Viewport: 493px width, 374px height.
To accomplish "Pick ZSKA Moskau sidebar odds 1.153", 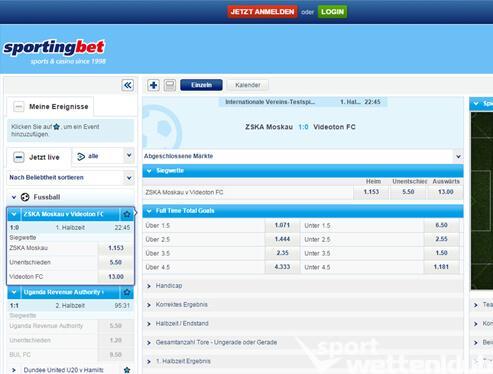I will 116,248.
